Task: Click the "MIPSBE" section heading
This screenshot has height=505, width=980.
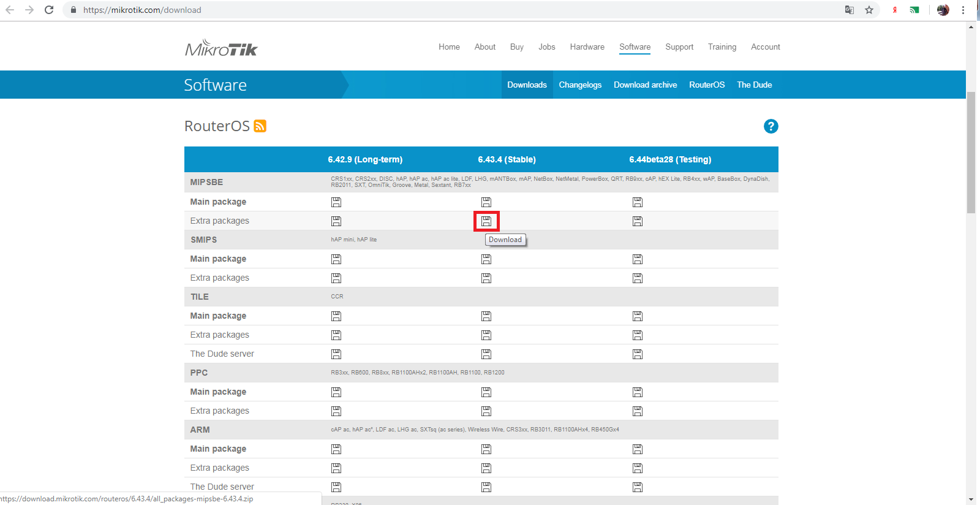Action: coord(206,182)
